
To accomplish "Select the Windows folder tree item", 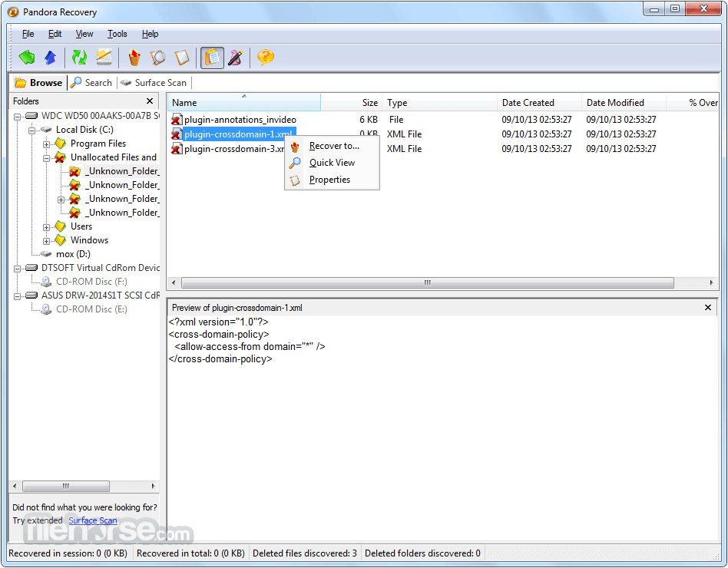I will click(x=89, y=240).
